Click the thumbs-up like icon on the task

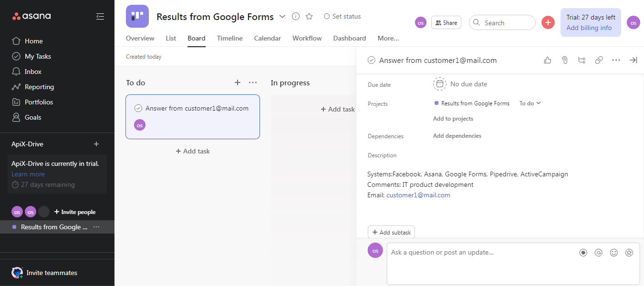click(547, 60)
